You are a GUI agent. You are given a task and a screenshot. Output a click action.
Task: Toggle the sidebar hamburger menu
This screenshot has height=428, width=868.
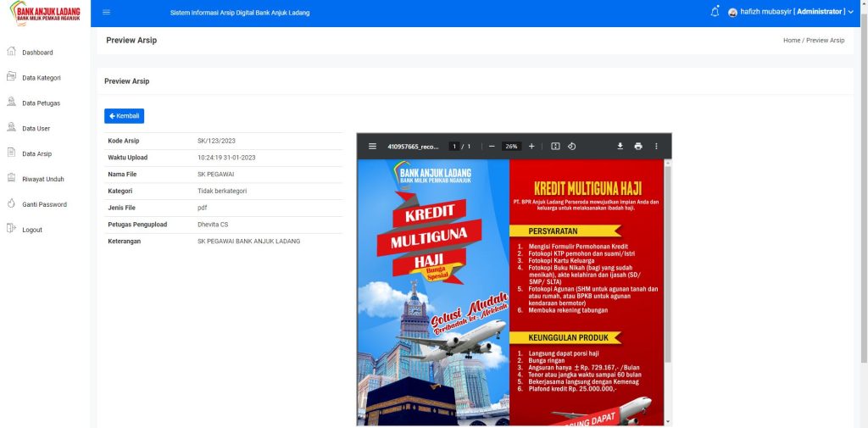tap(106, 12)
